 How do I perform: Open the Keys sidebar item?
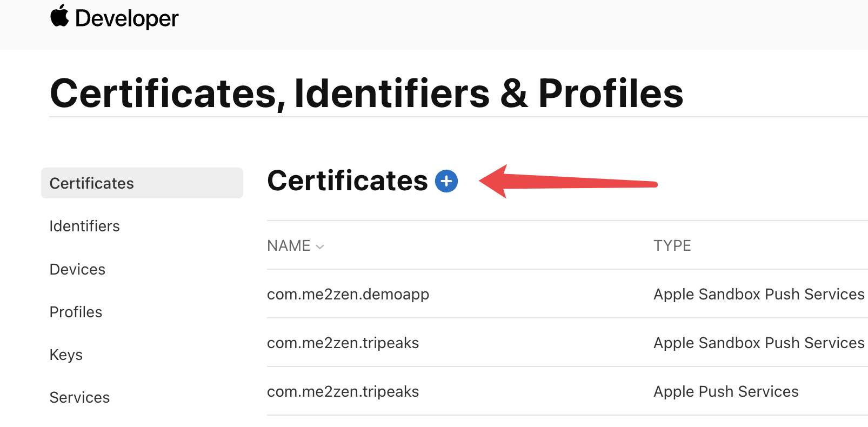66,355
